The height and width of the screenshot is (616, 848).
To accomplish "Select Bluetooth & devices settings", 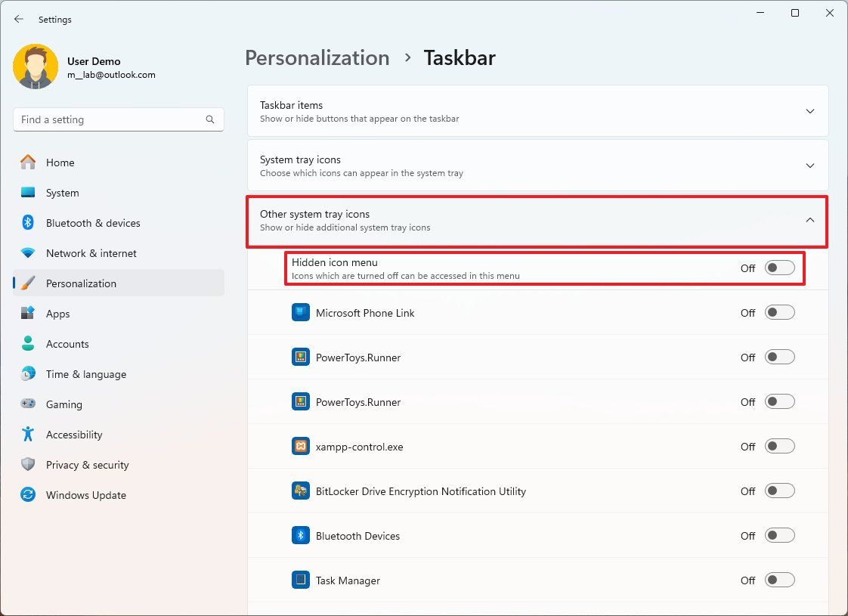I will coord(94,223).
